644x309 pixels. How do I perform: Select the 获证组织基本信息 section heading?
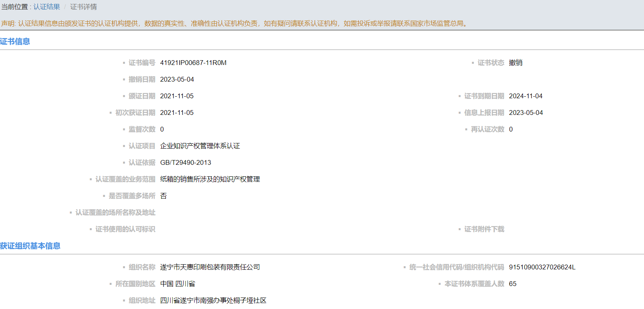point(30,246)
